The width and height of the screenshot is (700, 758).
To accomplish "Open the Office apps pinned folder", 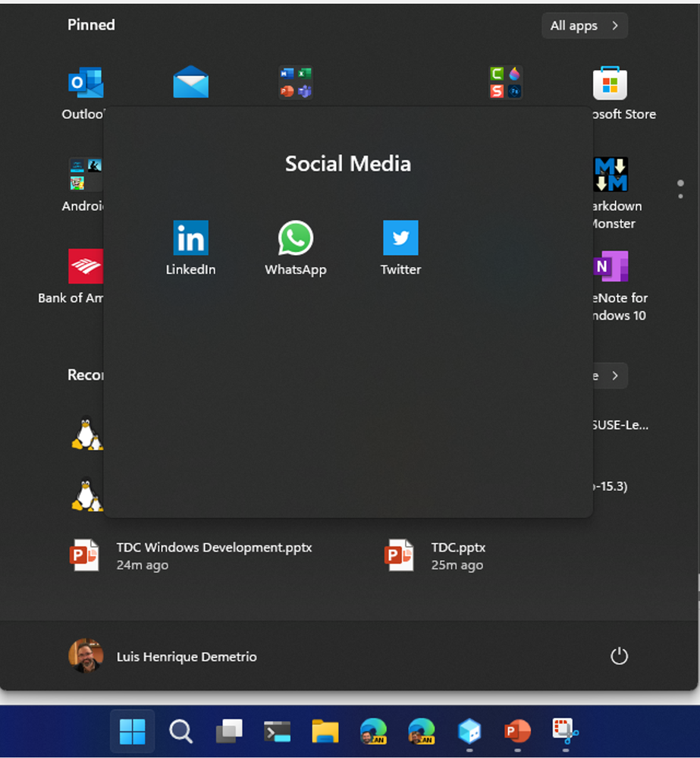I will click(x=296, y=82).
